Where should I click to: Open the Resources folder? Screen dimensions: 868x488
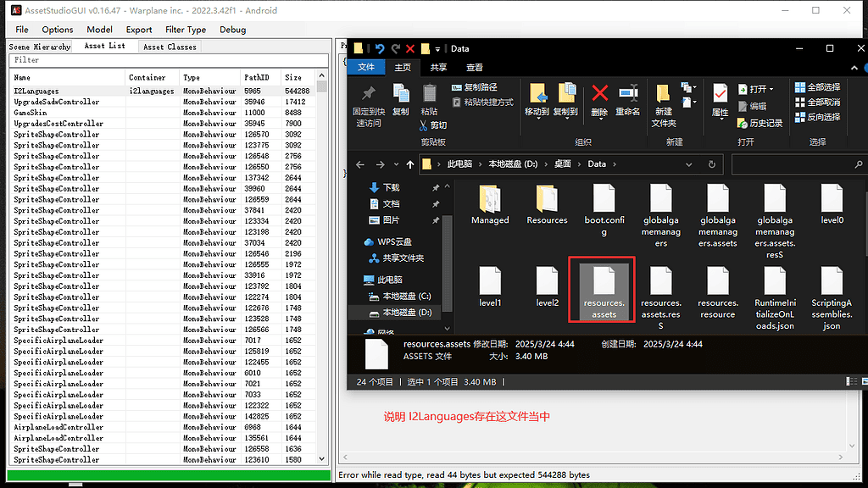[547, 205]
